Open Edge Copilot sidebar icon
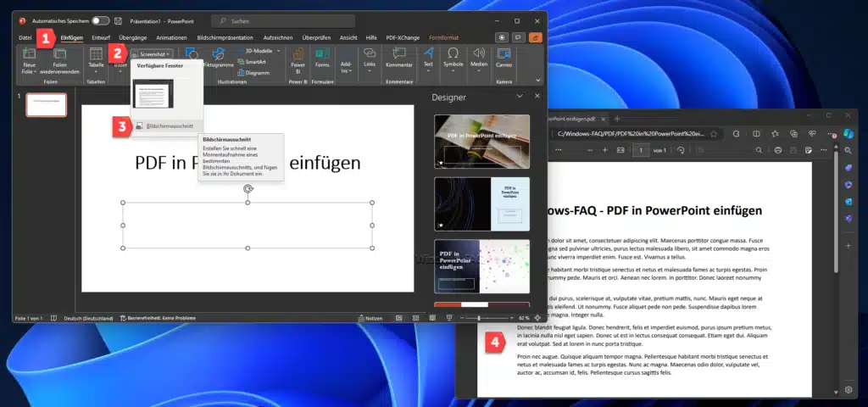Screen dimensions: 868x407 (x=849, y=133)
